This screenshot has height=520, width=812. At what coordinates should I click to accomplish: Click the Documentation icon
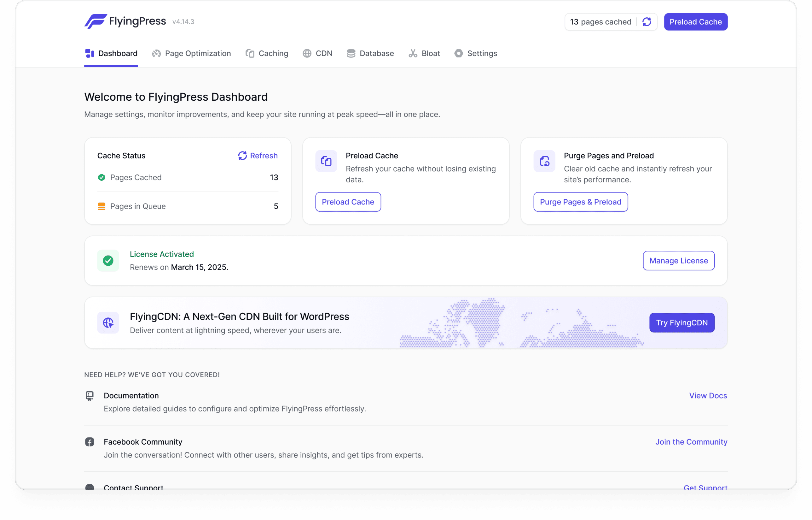pyautogui.click(x=90, y=395)
